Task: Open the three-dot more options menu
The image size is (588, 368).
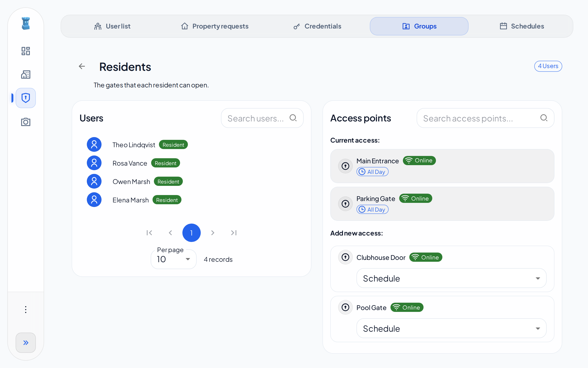Action: 25,310
